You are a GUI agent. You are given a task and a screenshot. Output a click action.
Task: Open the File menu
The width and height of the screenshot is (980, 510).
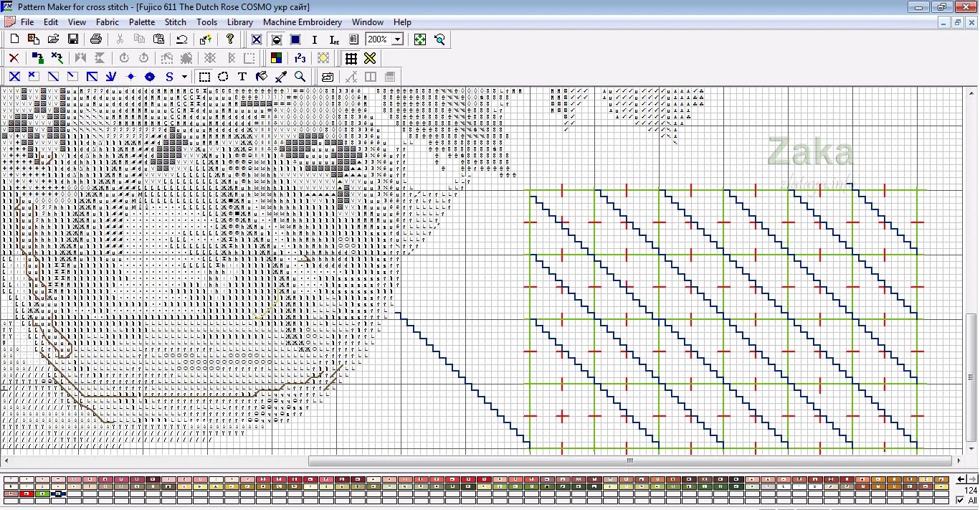(27, 22)
